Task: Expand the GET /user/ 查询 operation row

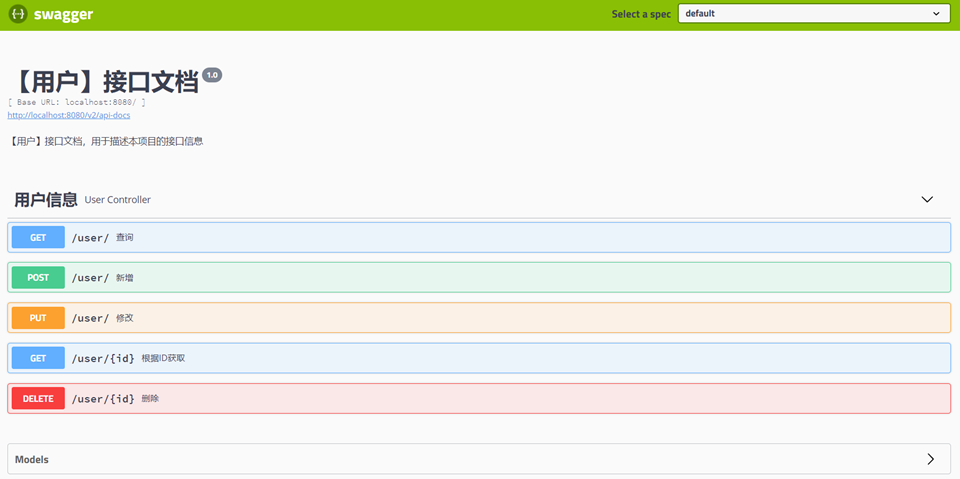Action: pos(500,238)
